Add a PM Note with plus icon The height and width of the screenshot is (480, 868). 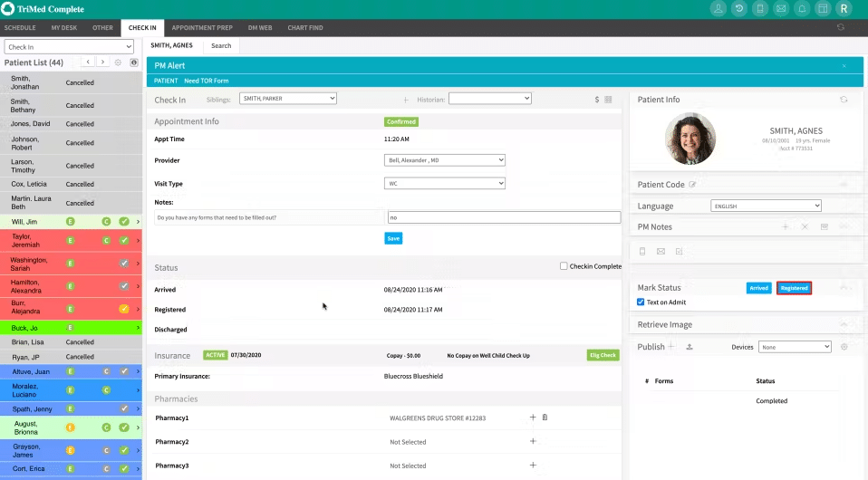pos(785,227)
